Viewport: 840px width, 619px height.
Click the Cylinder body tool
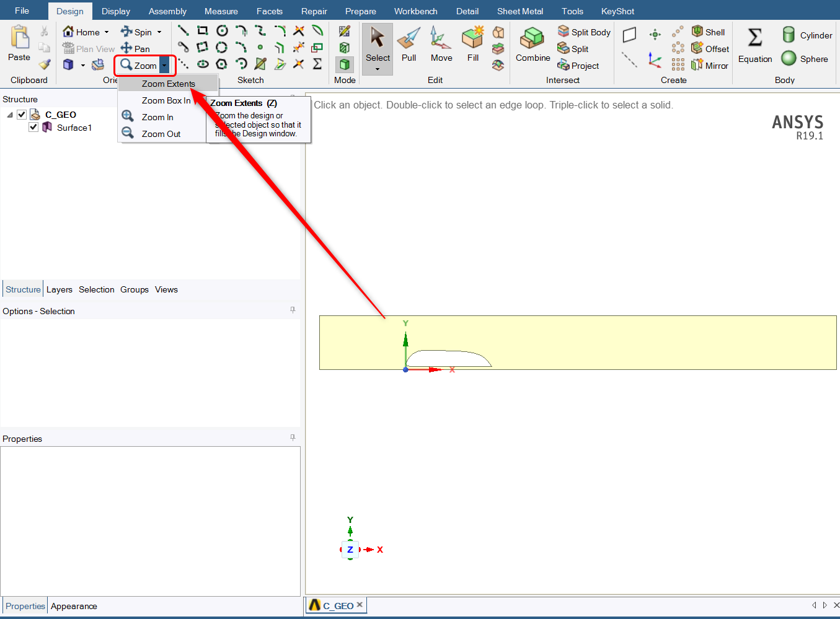point(807,35)
